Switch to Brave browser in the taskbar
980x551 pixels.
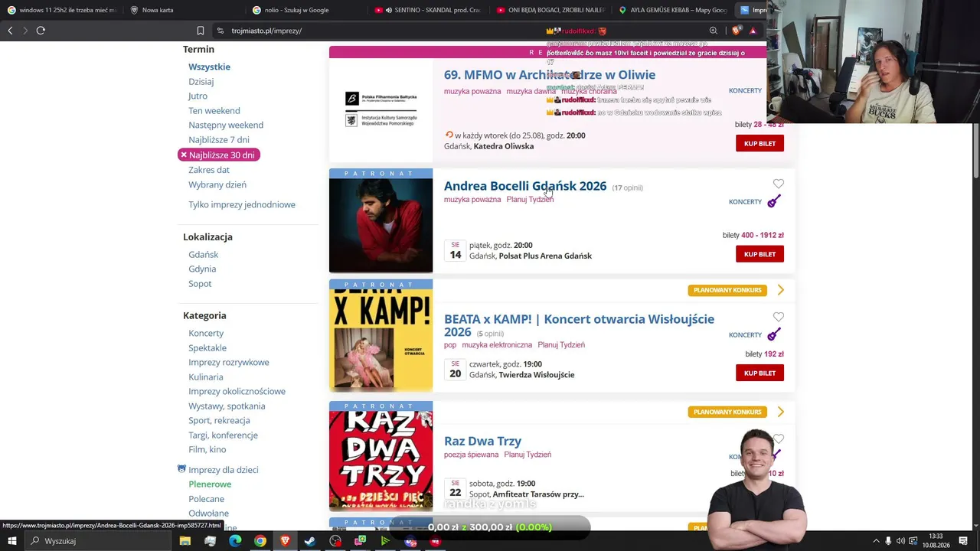pyautogui.click(x=286, y=541)
